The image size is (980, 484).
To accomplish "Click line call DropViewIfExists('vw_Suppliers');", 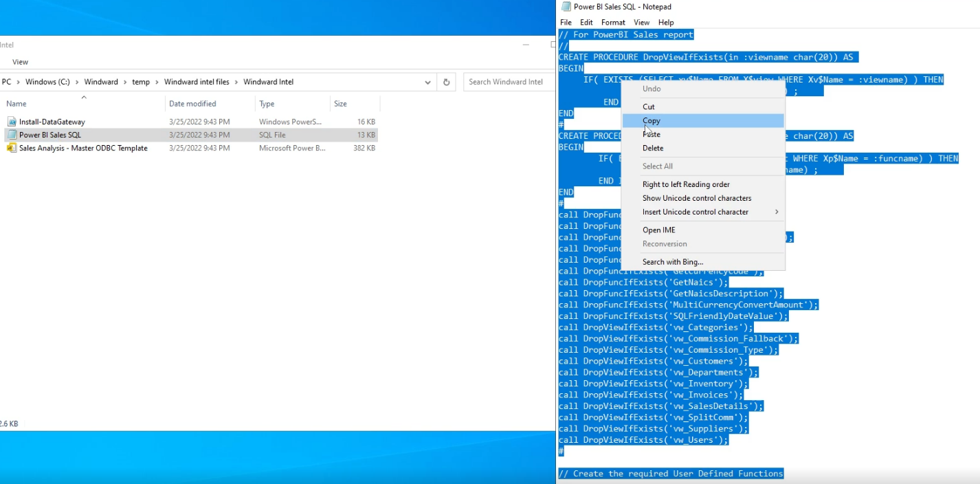I will [x=654, y=428].
